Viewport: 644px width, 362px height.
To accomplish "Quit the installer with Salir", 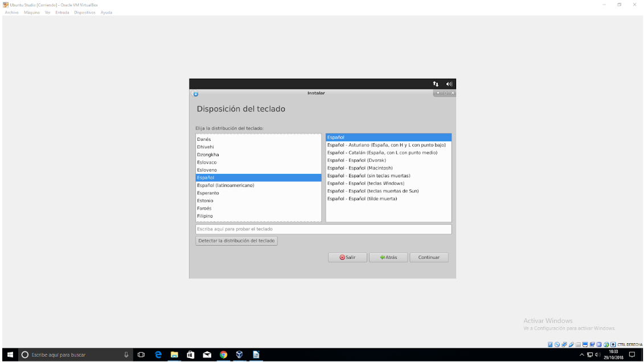I will pos(347,258).
